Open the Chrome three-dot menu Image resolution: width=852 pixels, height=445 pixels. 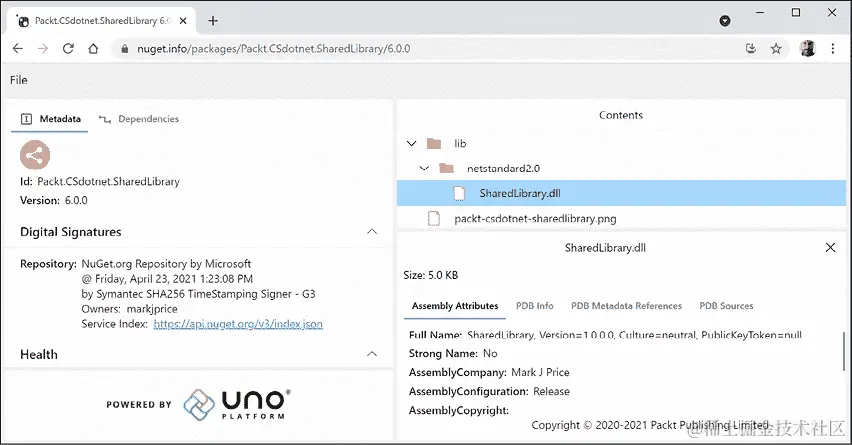pyautogui.click(x=832, y=48)
